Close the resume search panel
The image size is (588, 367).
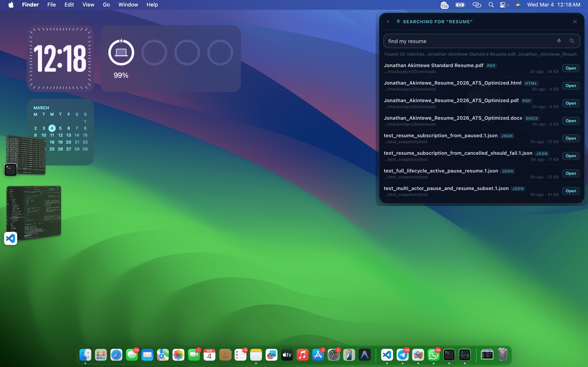[x=575, y=22]
